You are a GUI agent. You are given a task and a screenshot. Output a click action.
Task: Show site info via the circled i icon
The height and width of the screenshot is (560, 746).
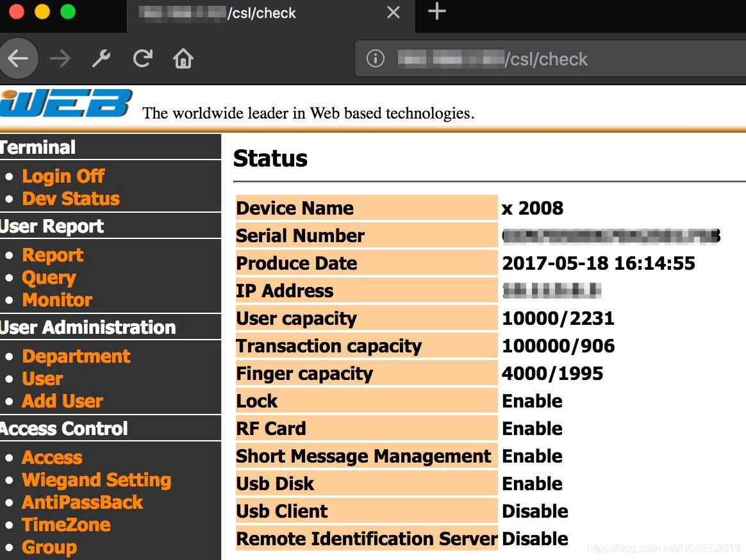[376, 58]
